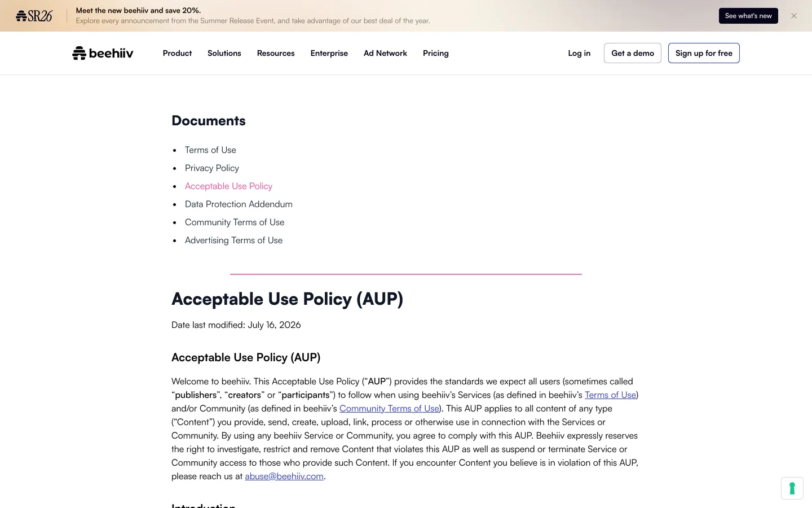This screenshot has height=508, width=812.
Task: Open the Advertising Terms of Use document
Action: coord(233,240)
